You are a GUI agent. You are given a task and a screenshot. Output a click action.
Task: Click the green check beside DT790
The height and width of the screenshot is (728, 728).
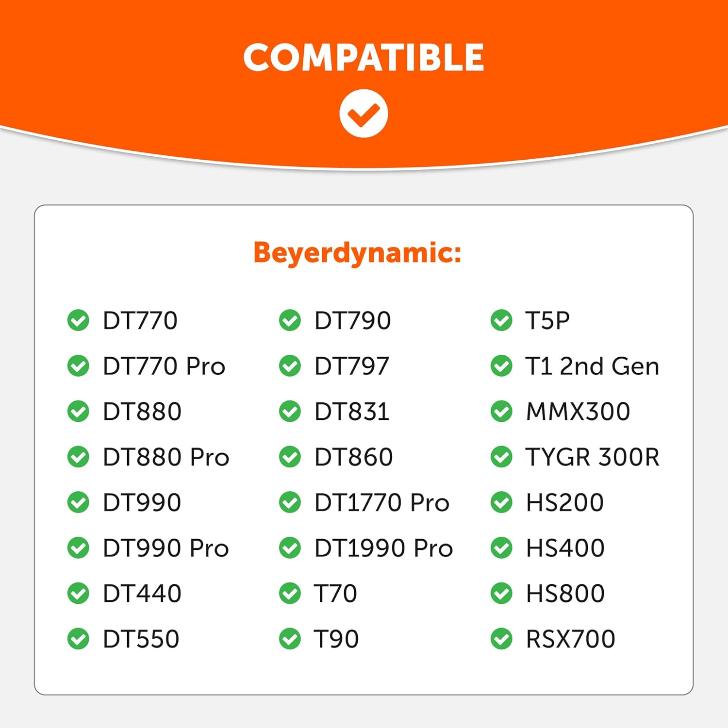pyautogui.click(x=290, y=320)
